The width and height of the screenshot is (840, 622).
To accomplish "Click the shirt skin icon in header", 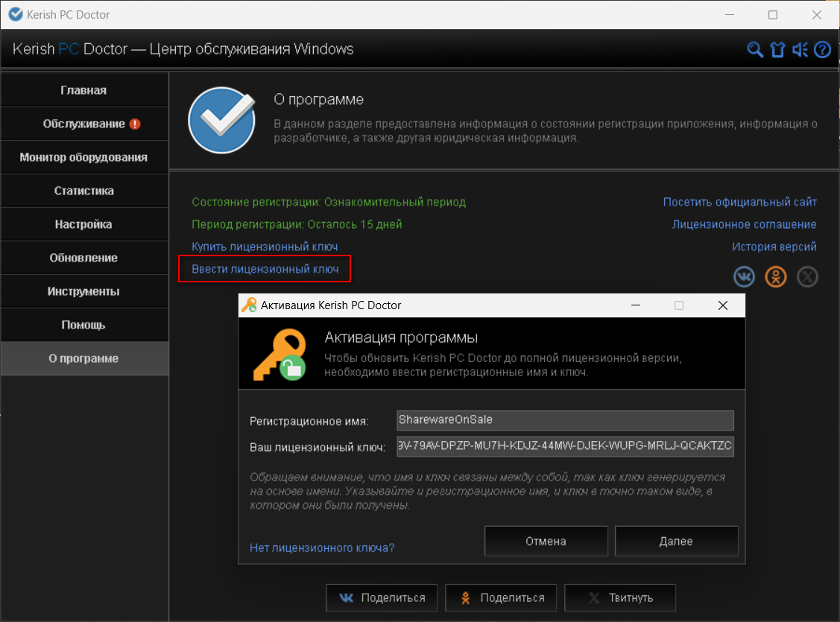I will [777, 50].
